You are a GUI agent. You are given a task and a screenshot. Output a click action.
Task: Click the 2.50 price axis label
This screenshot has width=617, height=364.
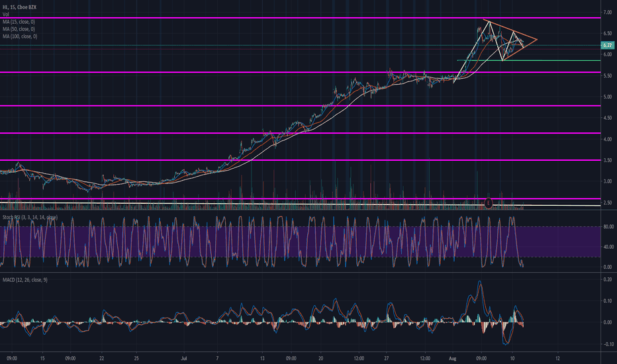[608, 203]
